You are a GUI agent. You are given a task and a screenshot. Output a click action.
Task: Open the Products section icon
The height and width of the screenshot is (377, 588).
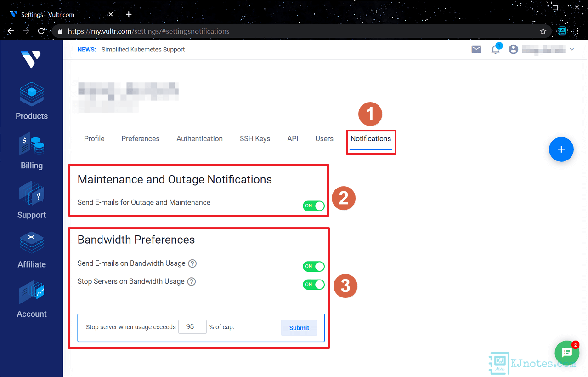click(32, 94)
